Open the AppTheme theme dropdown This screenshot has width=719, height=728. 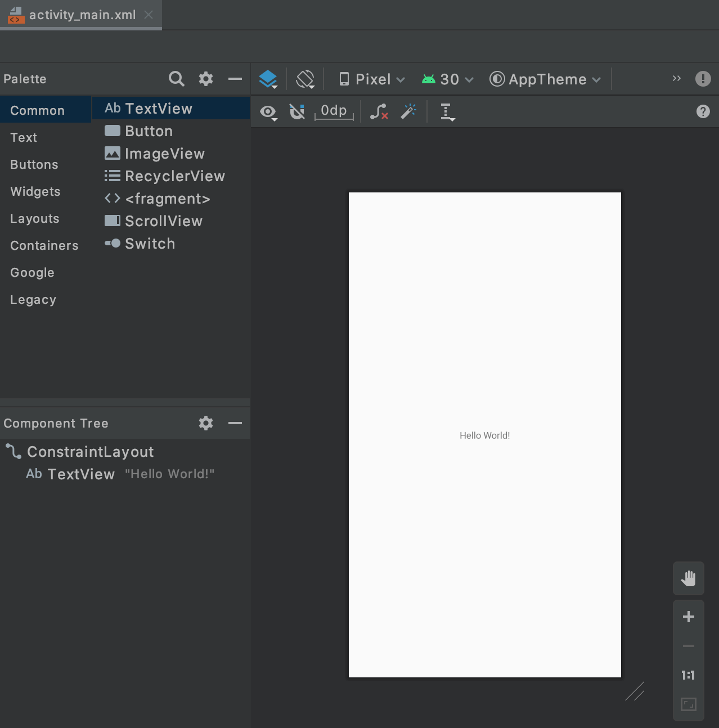[545, 79]
